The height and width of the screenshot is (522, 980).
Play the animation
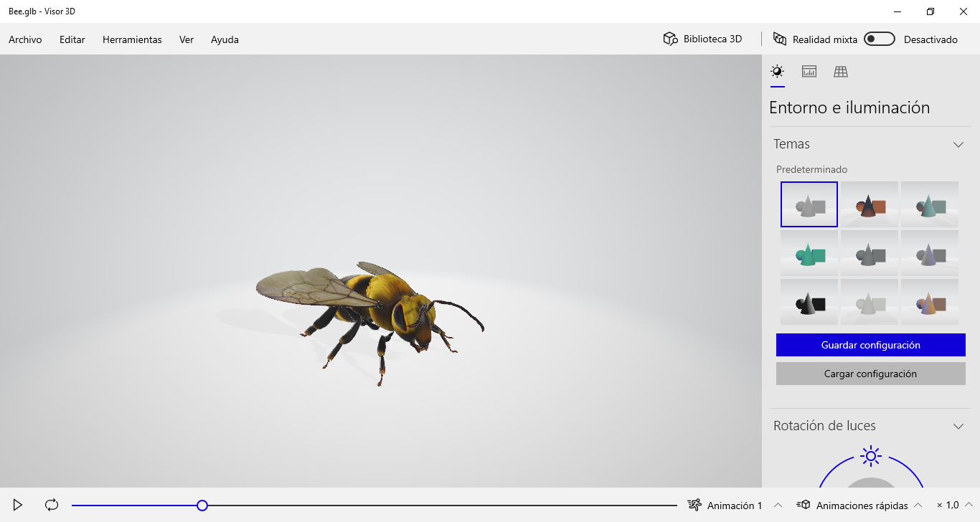pos(18,505)
